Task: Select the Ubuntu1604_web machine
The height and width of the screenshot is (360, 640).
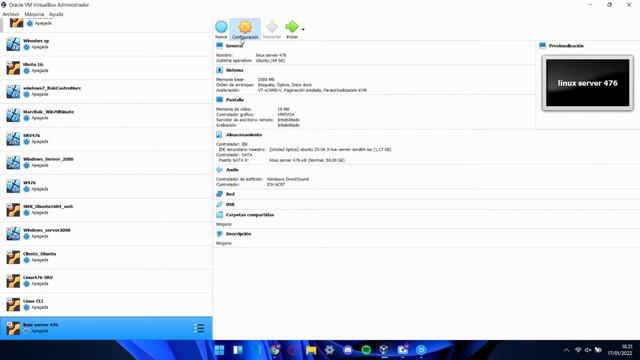Action: (x=106, y=210)
